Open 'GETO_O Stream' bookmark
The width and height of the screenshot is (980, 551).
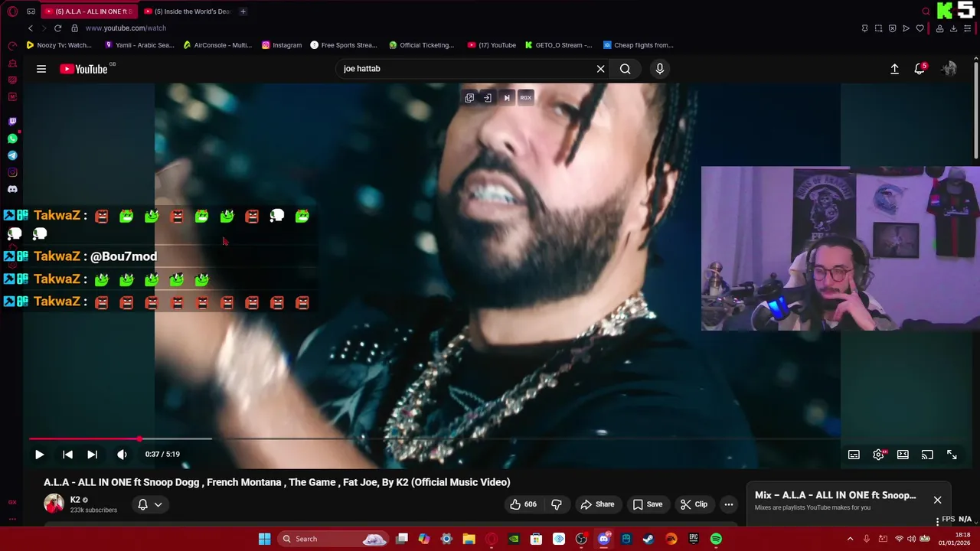[x=559, y=45]
